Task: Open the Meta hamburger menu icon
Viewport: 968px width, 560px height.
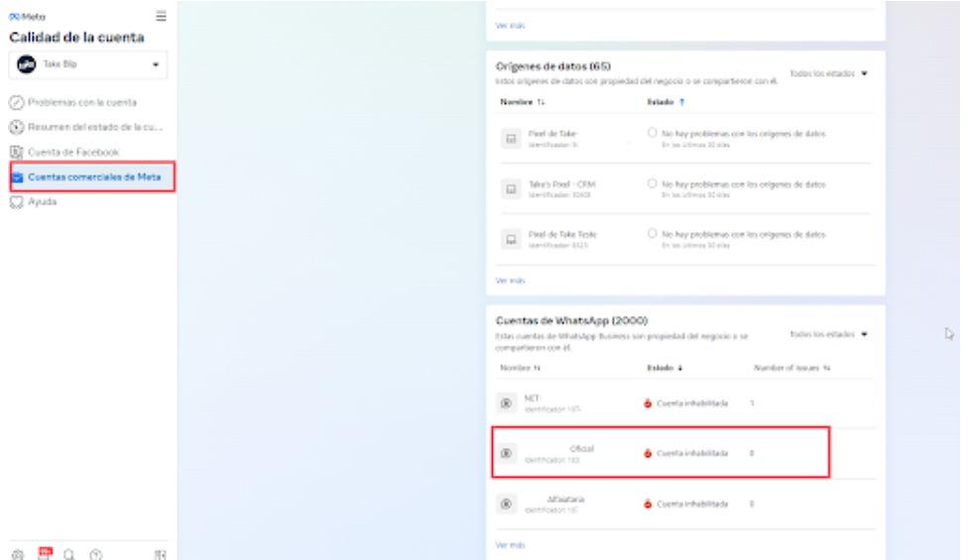Action: (161, 16)
